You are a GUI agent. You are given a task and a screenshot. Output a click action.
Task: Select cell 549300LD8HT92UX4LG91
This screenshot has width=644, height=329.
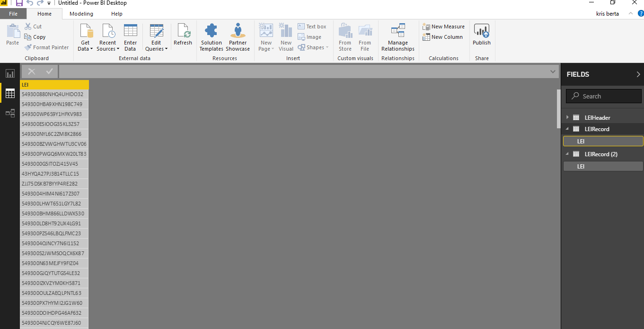(54, 223)
